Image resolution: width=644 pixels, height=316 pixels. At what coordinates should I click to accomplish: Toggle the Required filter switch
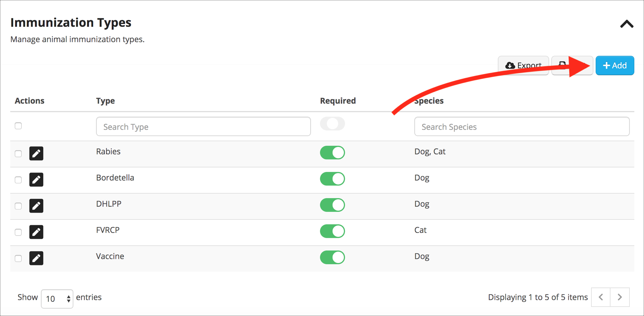click(x=332, y=123)
